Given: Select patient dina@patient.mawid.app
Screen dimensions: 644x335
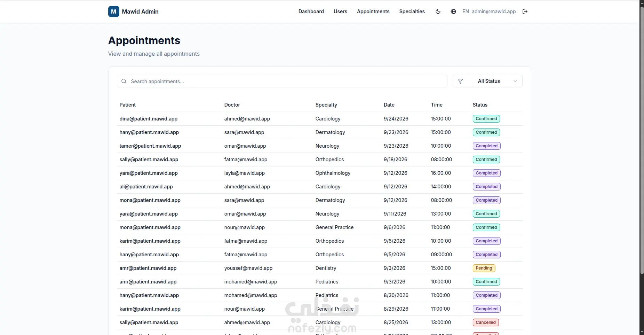Looking at the screenshot, I should click(149, 119).
